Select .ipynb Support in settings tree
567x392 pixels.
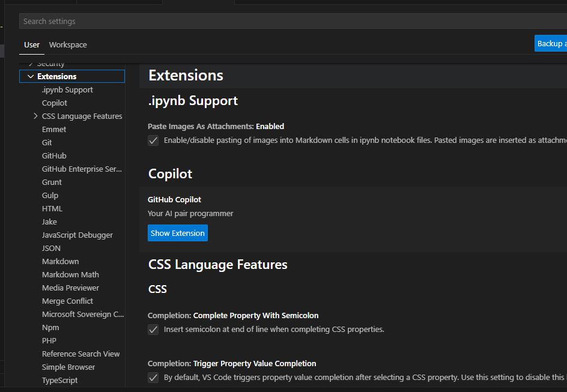coord(67,89)
